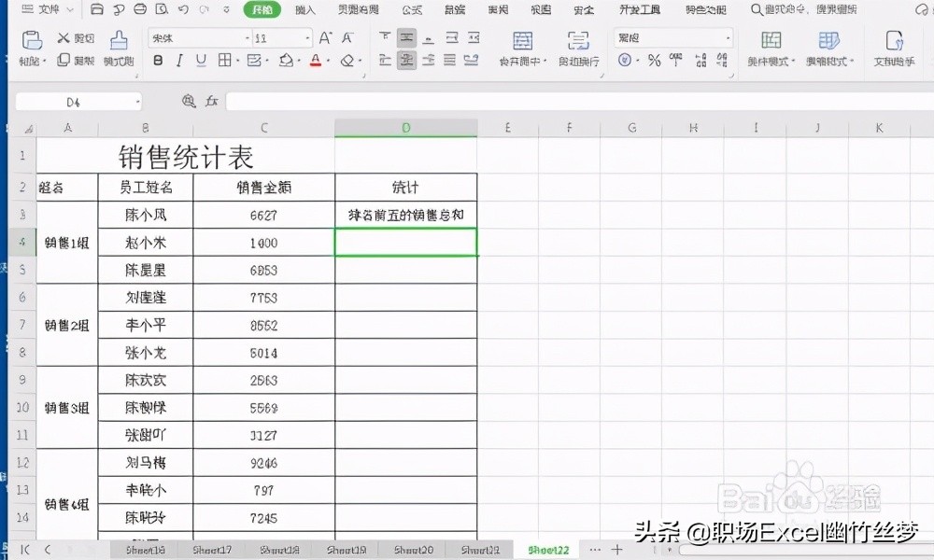Toggle center horizontal alignment
The height and width of the screenshot is (560, 934).
coord(407,60)
